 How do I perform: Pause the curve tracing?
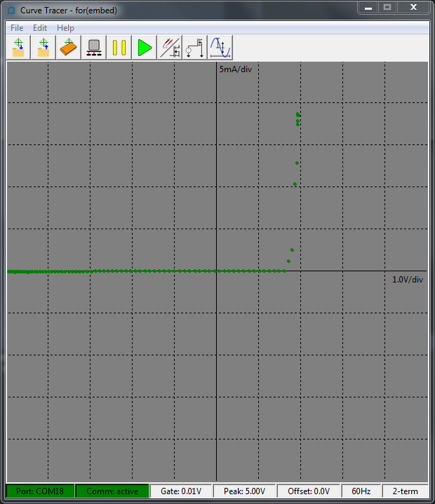click(x=119, y=48)
